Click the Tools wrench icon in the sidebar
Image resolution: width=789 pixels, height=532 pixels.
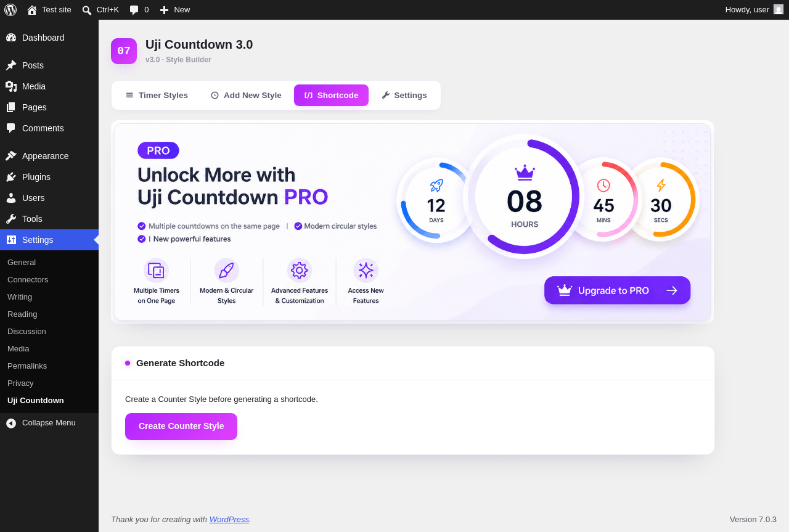[x=11, y=219]
